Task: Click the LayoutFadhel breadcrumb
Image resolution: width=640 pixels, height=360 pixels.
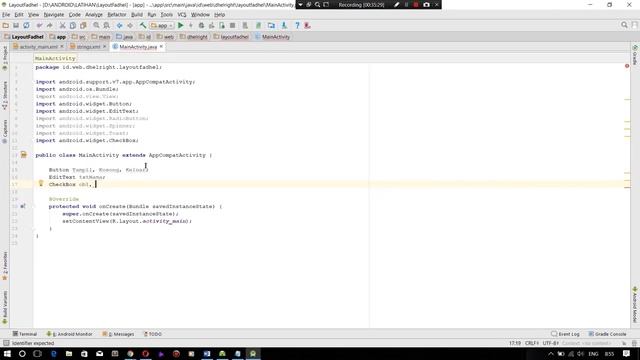Action: [x=24, y=37]
